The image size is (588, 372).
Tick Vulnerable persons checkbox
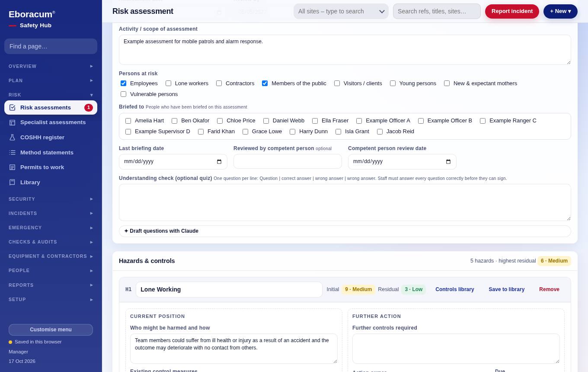coord(123,94)
